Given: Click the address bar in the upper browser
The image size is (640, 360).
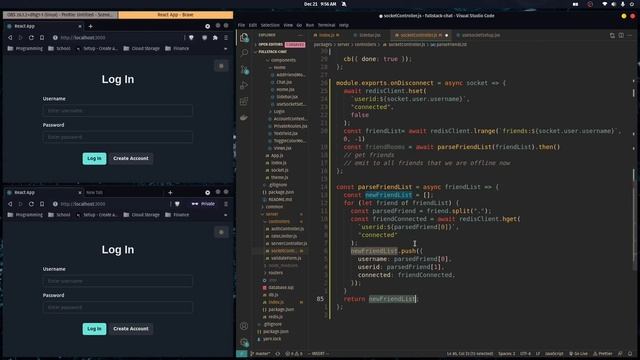Looking at the screenshot, I should 118,38.
